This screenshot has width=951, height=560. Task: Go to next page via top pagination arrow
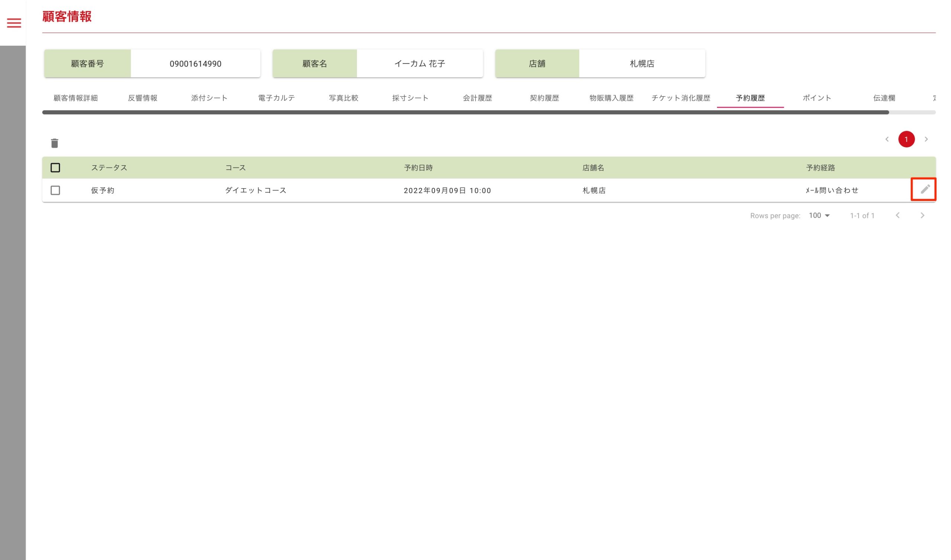pos(926,139)
